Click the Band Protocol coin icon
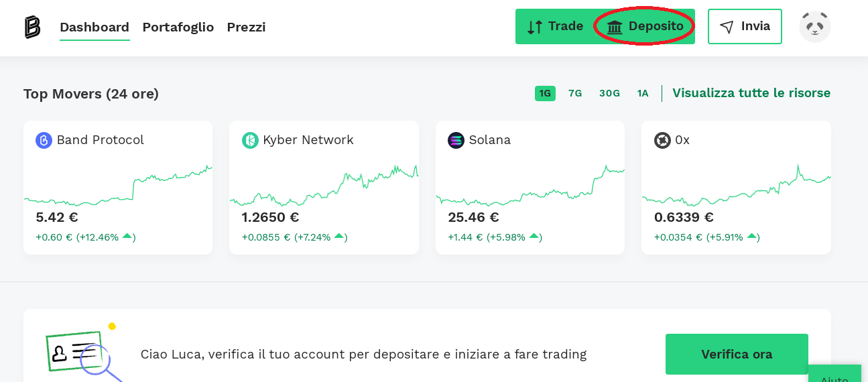Viewport: 868px width, 382px height. pos(44,140)
